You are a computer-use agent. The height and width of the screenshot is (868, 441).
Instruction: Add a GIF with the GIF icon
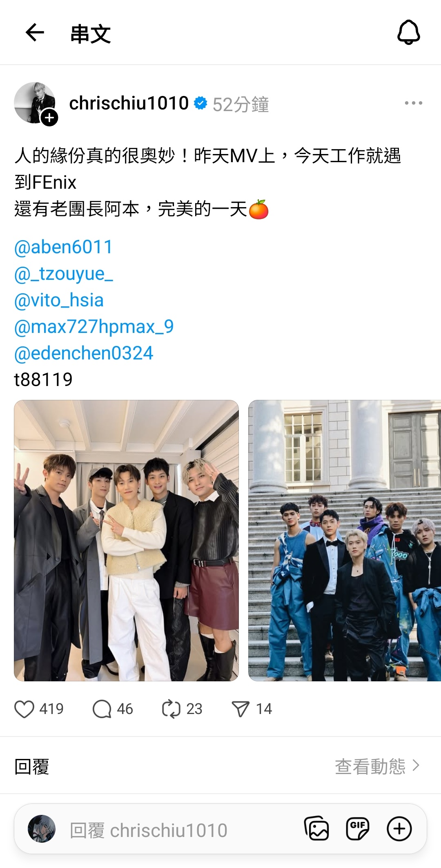358,829
